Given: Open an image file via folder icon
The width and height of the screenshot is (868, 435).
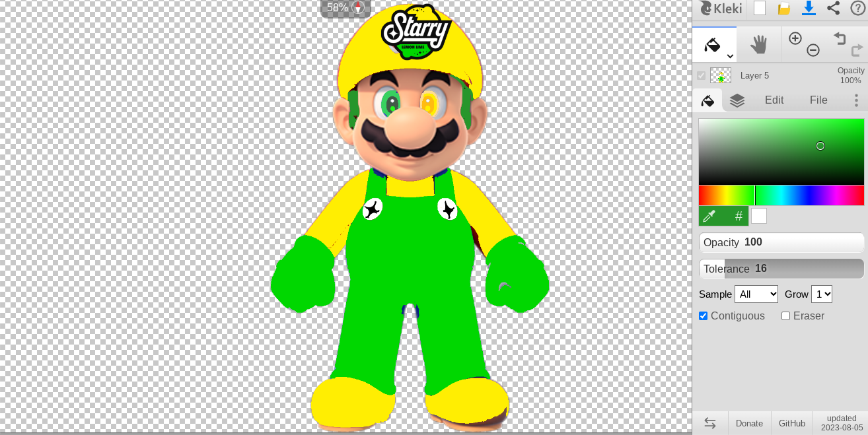Looking at the screenshot, I should (x=783, y=9).
